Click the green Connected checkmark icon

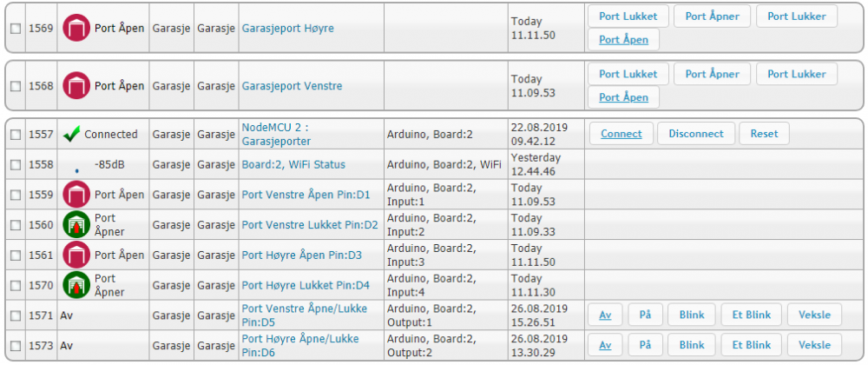click(x=72, y=135)
